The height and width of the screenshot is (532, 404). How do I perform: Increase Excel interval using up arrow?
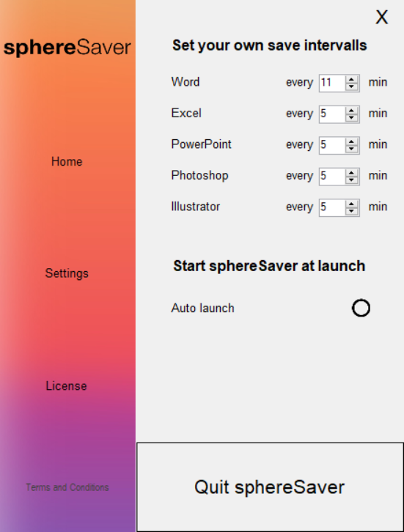[x=352, y=111]
